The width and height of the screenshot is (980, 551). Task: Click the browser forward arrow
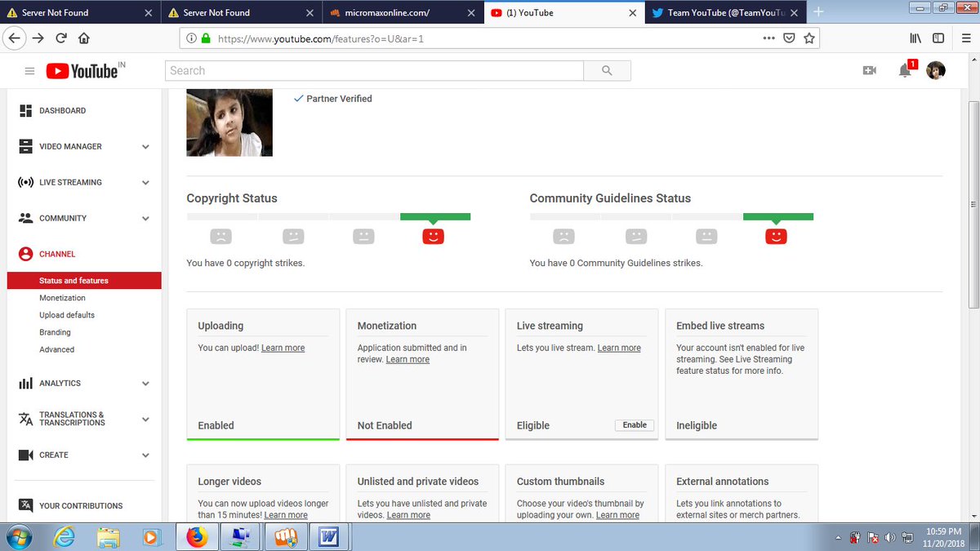(x=38, y=38)
